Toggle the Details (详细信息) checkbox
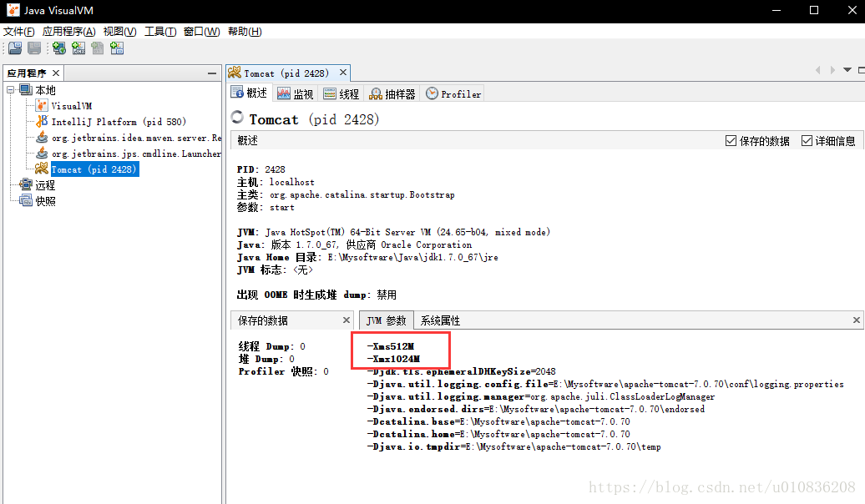865x504 pixels. point(807,141)
